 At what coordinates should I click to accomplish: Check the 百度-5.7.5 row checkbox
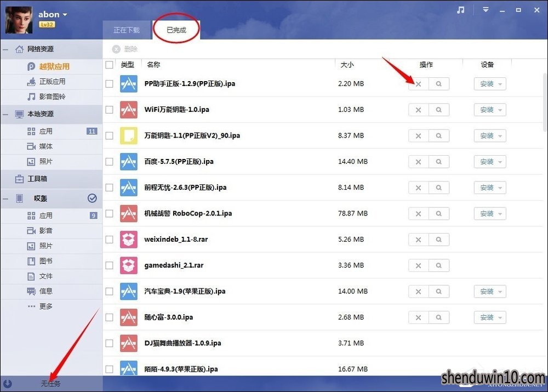point(109,162)
